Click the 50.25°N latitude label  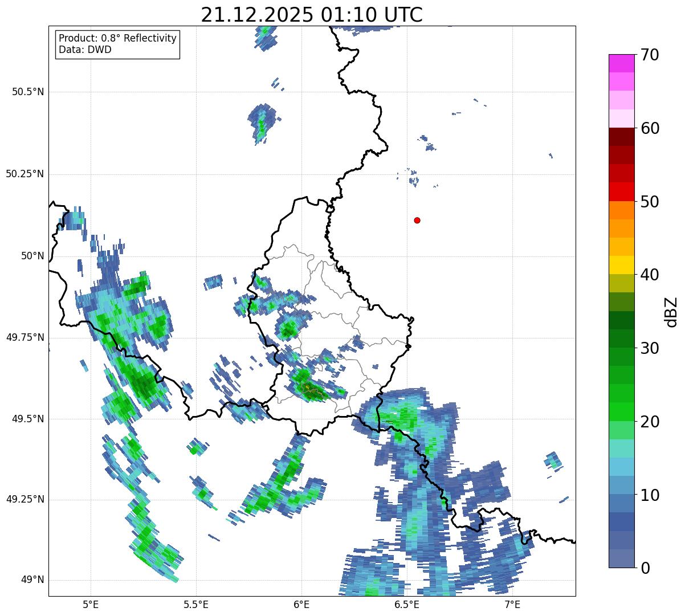(25, 174)
